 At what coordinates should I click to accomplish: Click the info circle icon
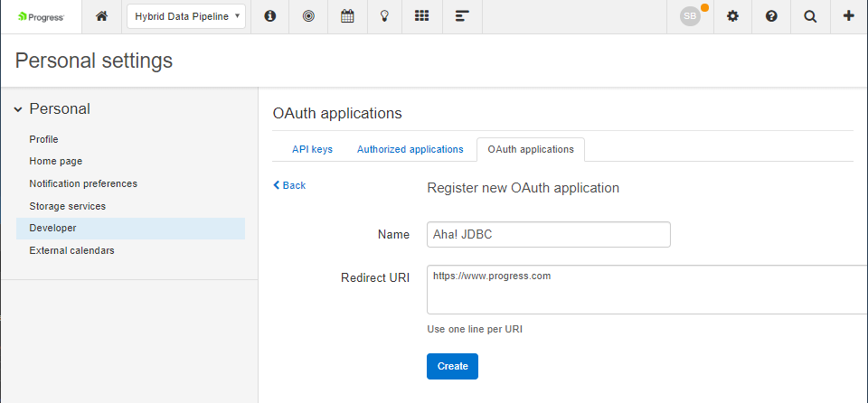[x=269, y=16]
